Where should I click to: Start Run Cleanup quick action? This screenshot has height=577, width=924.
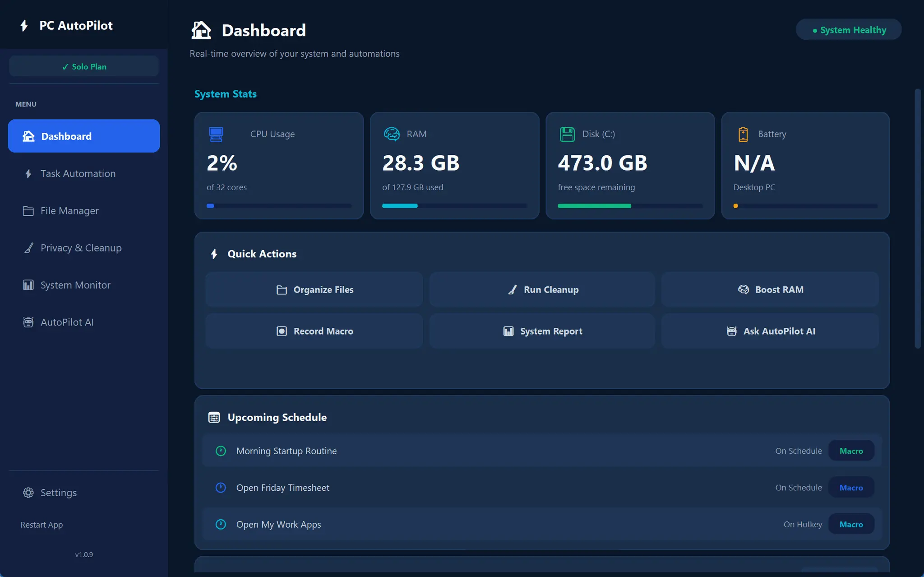[542, 289]
